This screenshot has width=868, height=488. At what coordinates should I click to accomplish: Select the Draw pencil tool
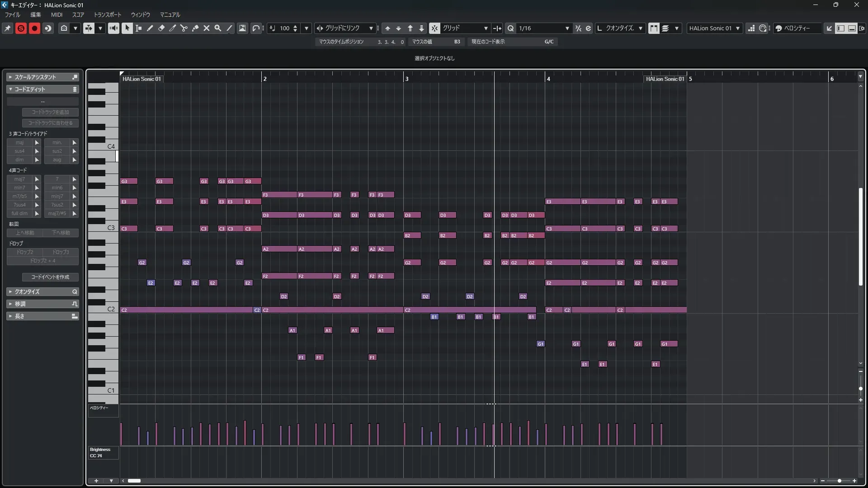point(150,28)
